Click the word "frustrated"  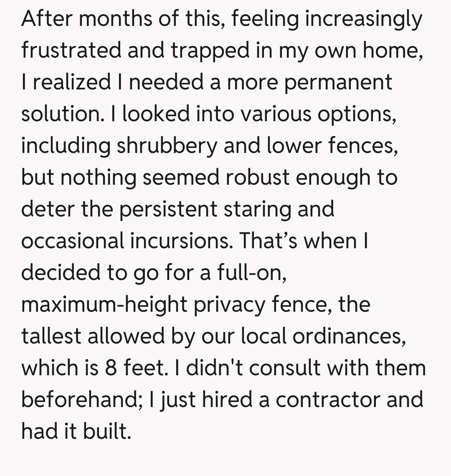coord(71,50)
